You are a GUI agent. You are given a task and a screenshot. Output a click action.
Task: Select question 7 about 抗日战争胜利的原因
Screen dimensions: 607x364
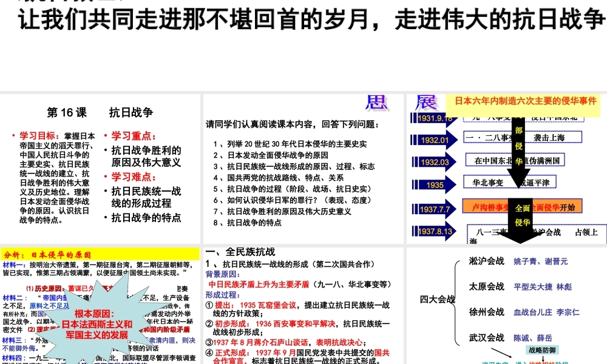pos(282,211)
